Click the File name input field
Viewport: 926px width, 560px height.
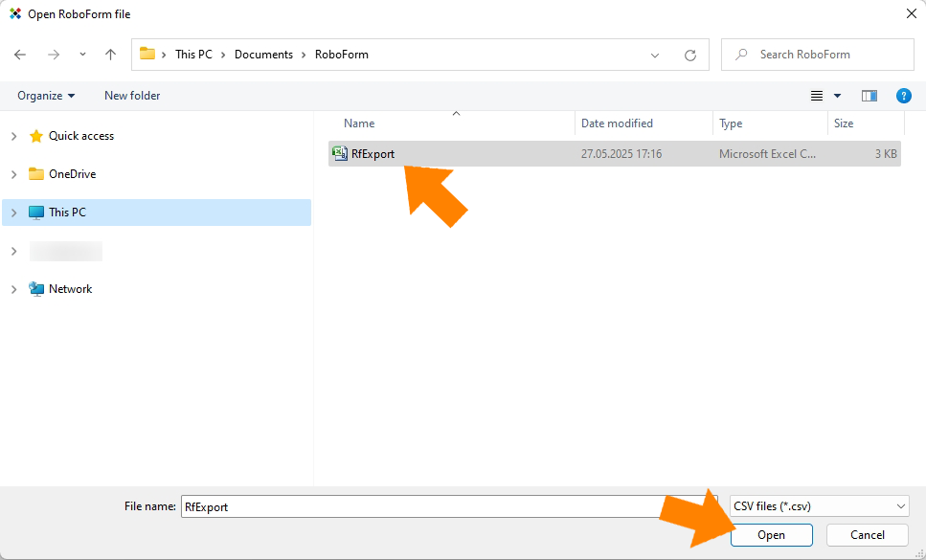click(x=449, y=507)
